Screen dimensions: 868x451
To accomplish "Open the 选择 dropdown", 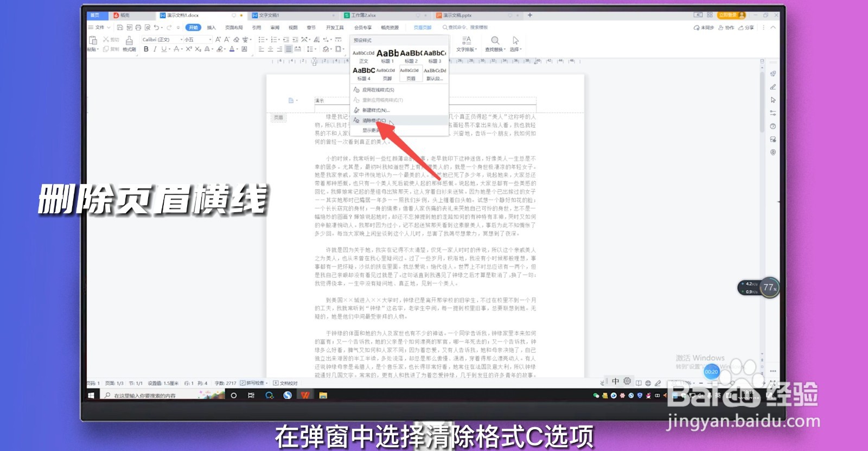I will pyautogui.click(x=515, y=49).
